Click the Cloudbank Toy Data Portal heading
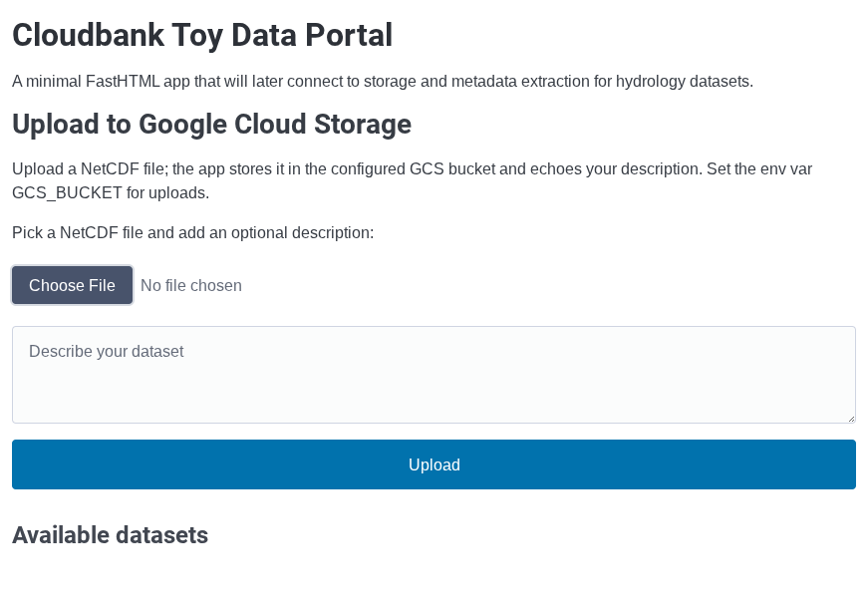868x611 pixels. coord(202,35)
